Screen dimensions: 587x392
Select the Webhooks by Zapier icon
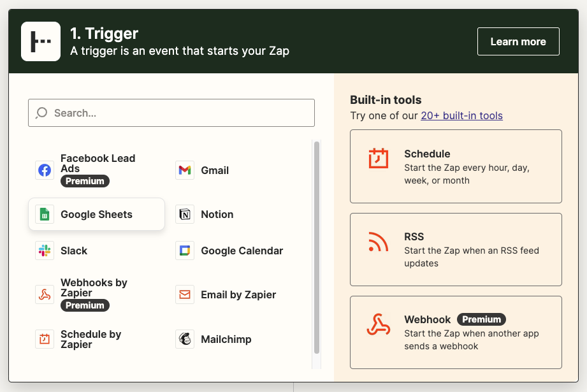[45, 294]
